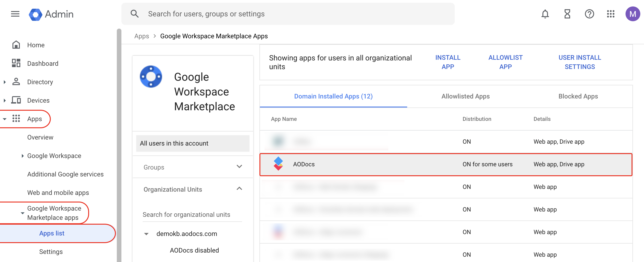Click the sidebar vertical scrollbar
The image size is (644, 262).
pyautogui.click(x=119, y=145)
